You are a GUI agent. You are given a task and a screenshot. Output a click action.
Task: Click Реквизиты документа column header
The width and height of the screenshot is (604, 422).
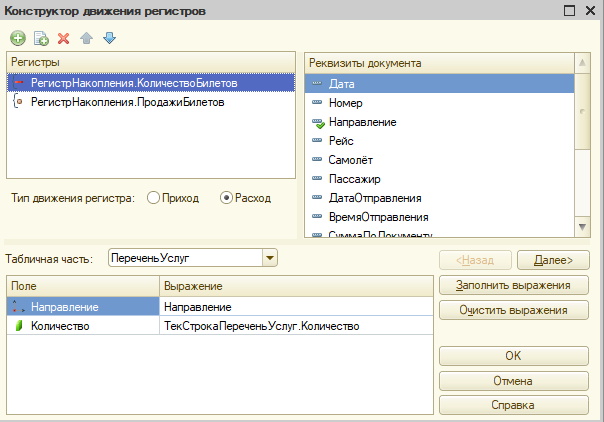click(440, 63)
